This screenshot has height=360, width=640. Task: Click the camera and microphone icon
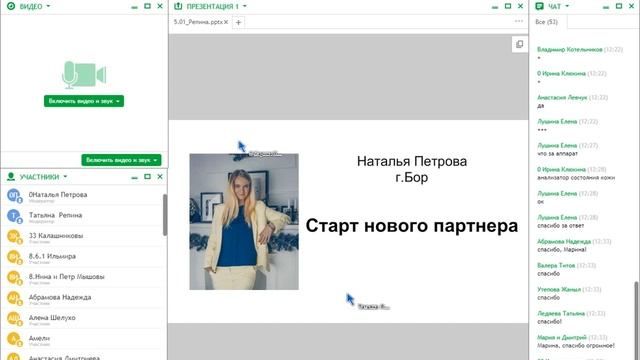[x=84, y=75]
